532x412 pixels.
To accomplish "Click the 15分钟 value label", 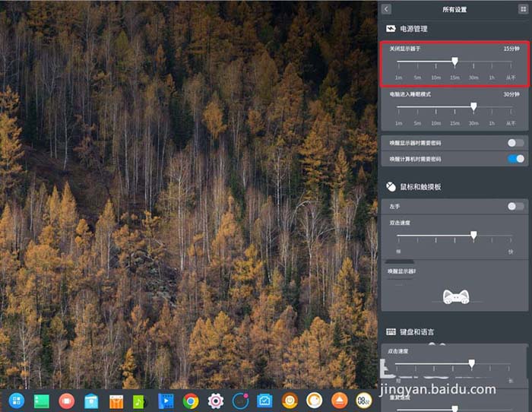I will point(511,49).
